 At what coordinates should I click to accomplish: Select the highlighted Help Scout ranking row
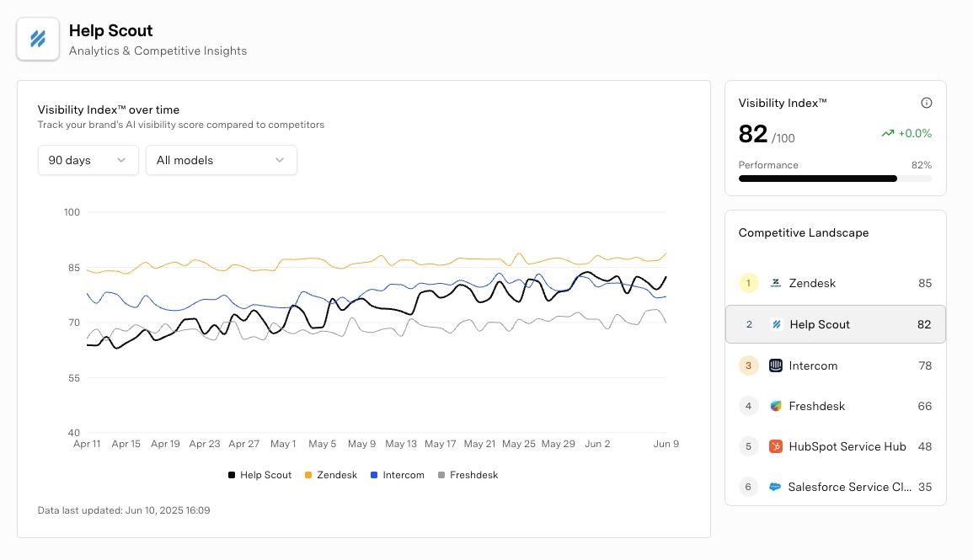click(835, 324)
